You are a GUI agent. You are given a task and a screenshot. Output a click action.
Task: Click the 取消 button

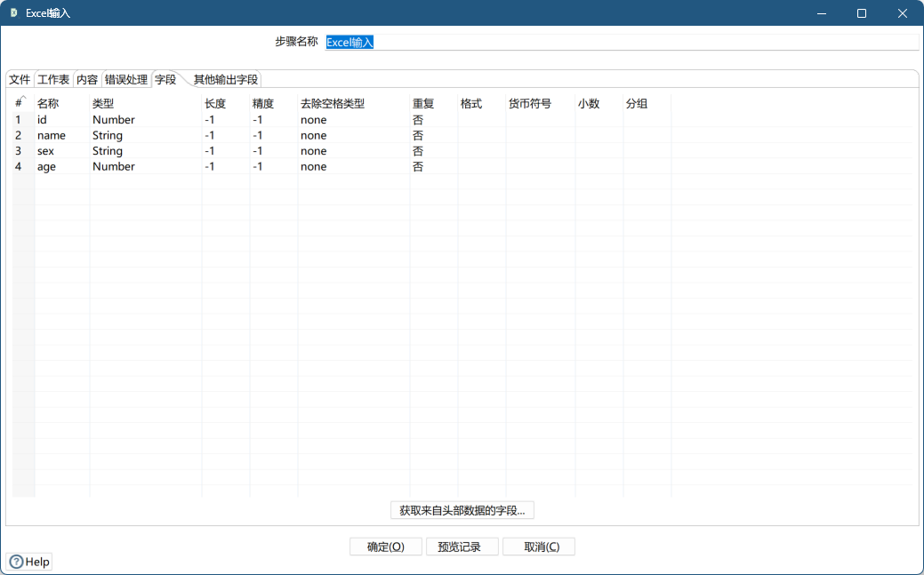pyautogui.click(x=538, y=546)
